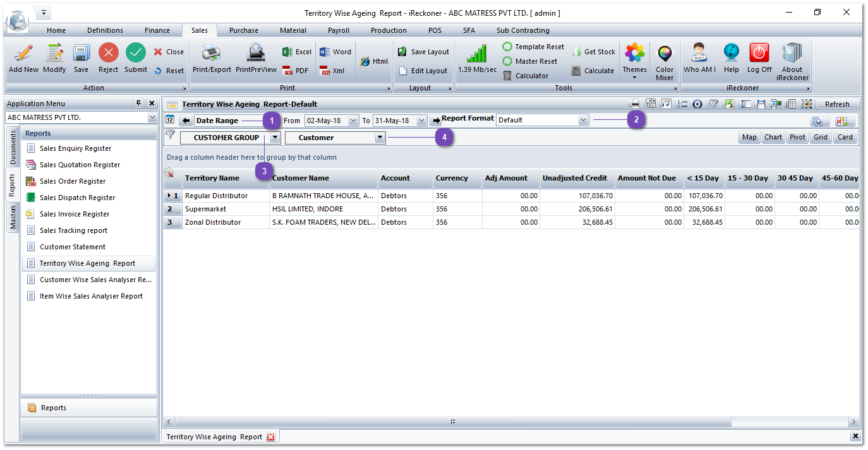
Task: Switch to the Finance ribbon tab
Action: [157, 30]
